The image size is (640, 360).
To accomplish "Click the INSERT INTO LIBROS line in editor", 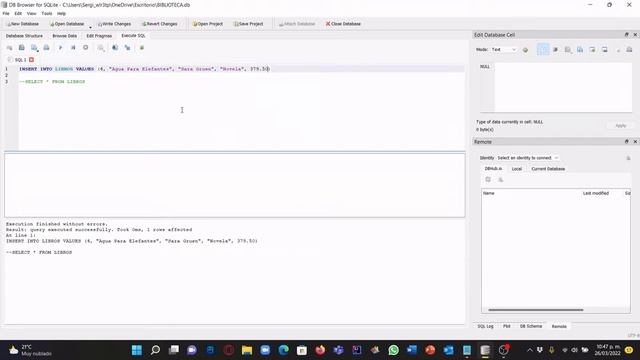I will click(144, 69).
